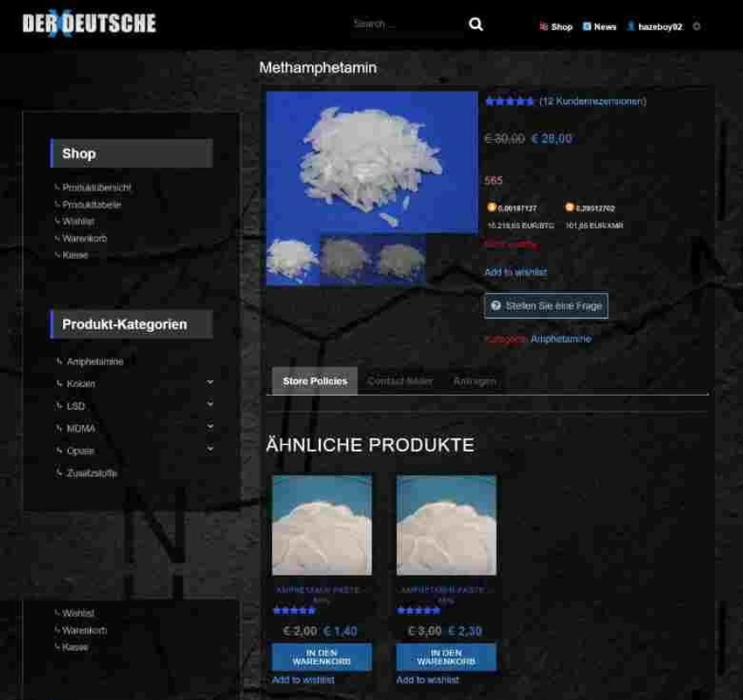The width and height of the screenshot is (743, 700).
Task: Click the BTC coin price icon
Action: [x=491, y=207]
